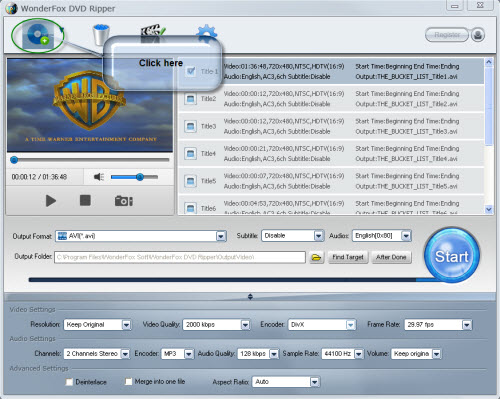This screenshot has width=500, height=399.
Task: Take a snapshot with the camera icon
Action: tap(124, 201)
